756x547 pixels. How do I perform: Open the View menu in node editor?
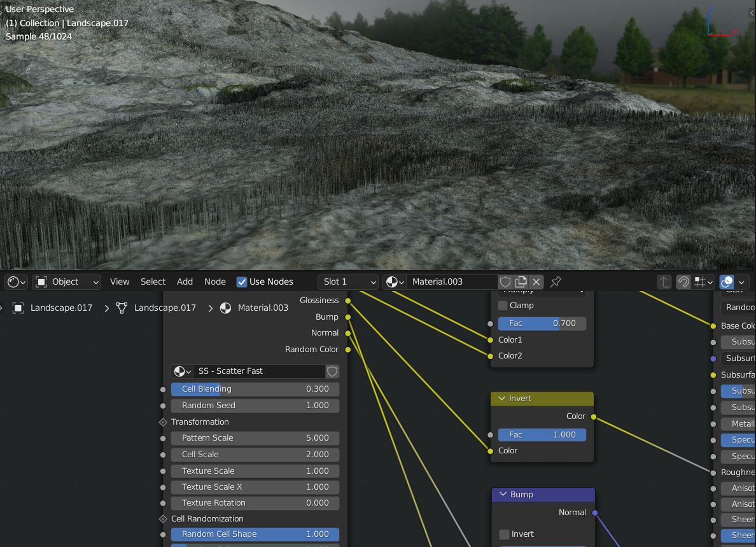[x=120, y=281]
